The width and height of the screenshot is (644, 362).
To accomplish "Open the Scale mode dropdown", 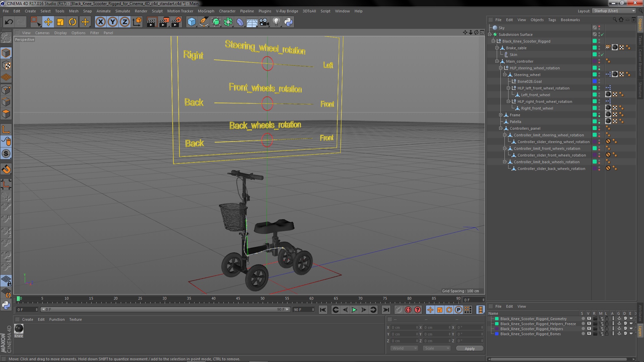I will [437, 349].
